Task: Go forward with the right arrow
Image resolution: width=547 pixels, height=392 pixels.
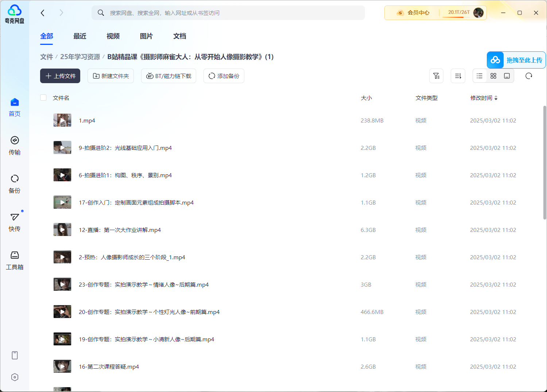Action: pyautogui.click(x=61, y=13)
